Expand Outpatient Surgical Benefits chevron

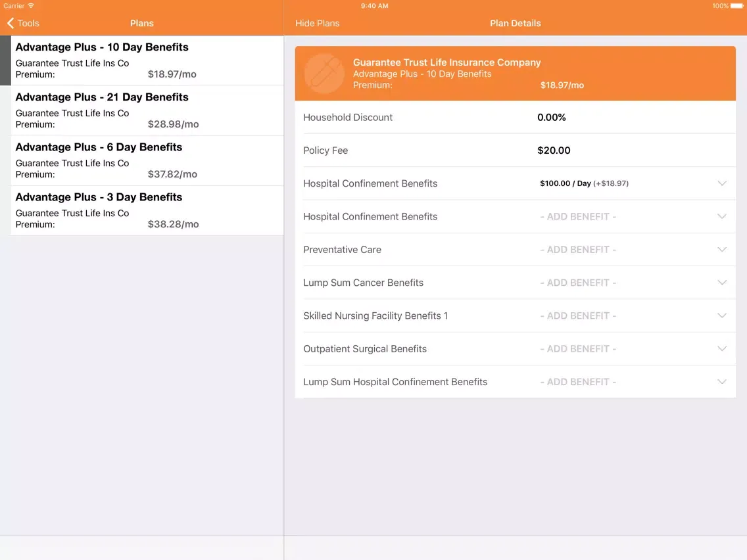[722, 348]
